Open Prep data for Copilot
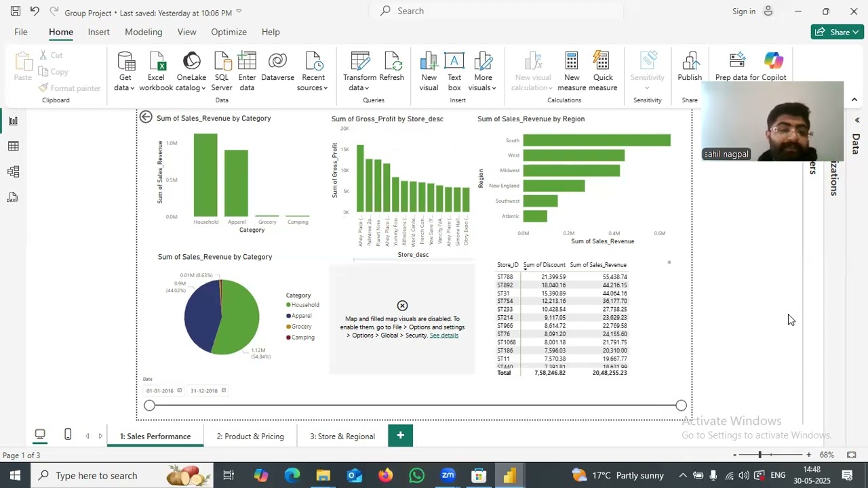This screenshot has height=488, width=868. (751, 68)
